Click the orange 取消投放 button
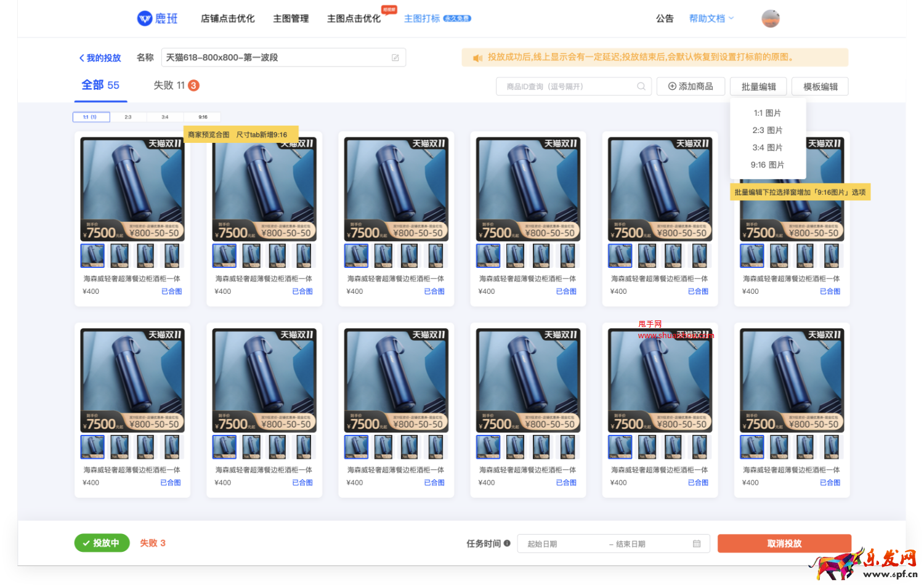This screenshot has width=924, height=587. tap(784, 543)
